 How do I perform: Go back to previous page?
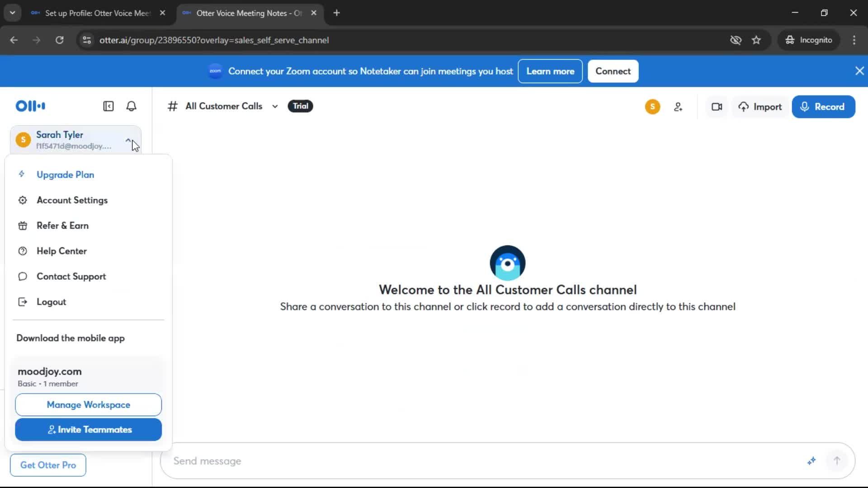pos(14,40)
